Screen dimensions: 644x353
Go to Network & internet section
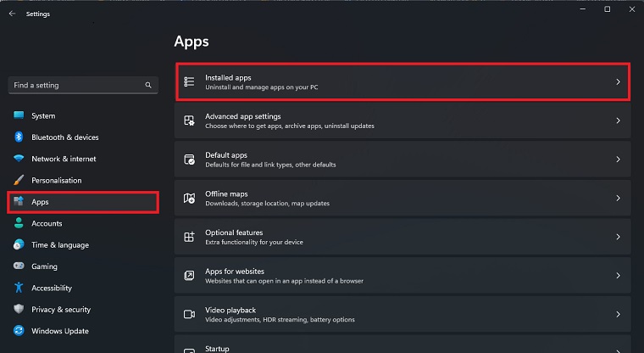pyautogui.click(x=64, y=159)
